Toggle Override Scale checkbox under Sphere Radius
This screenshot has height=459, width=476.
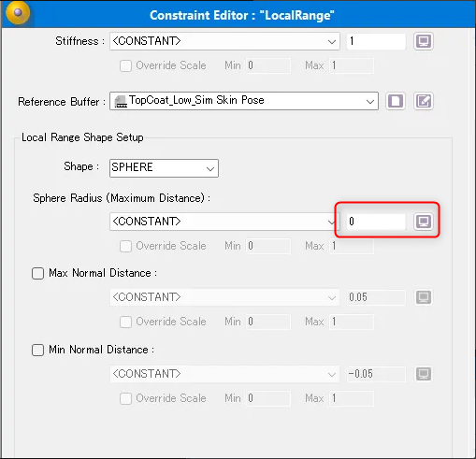point(125,246)
